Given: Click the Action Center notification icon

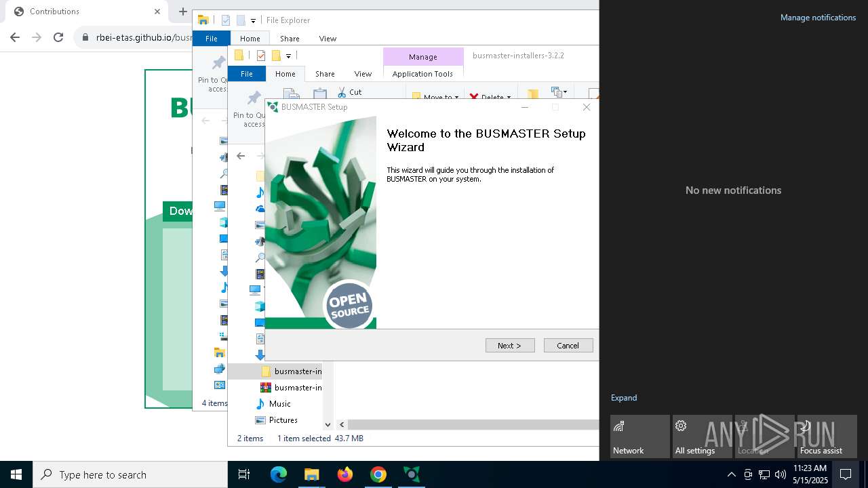Looking at the screenshot, I should coord(846,474).
